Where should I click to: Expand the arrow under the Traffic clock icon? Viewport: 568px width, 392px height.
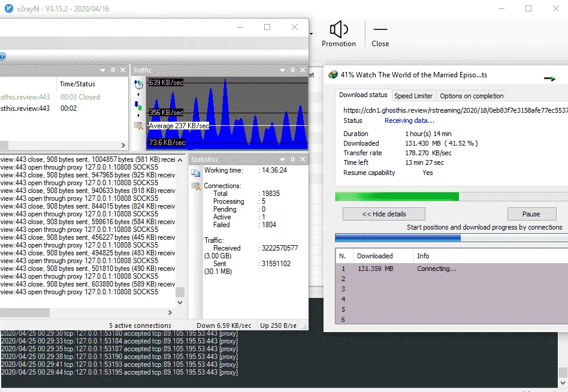138,95
